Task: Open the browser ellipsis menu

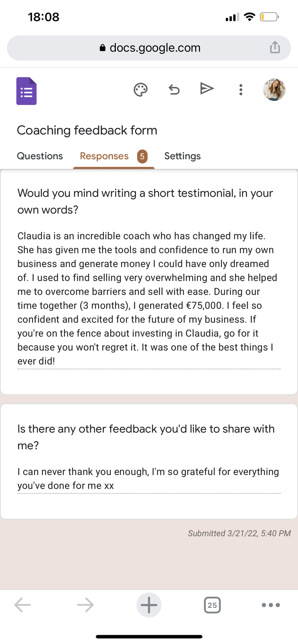Action: tap(271, 605)
